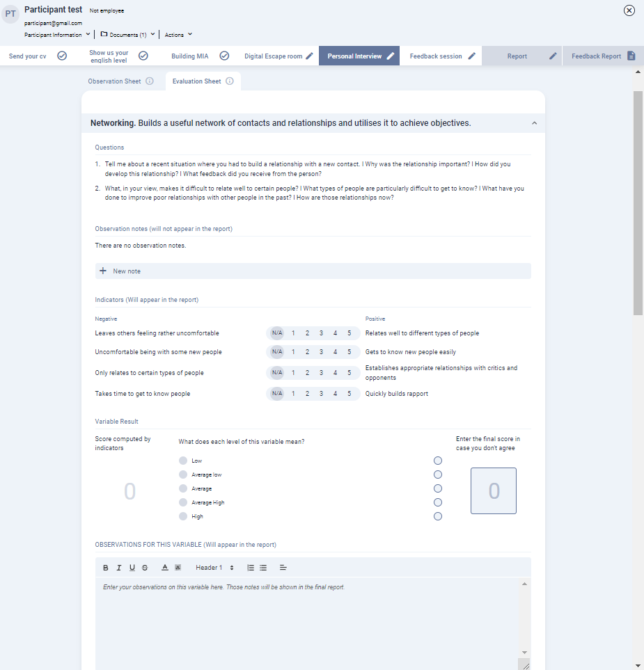Toggle strikethrough formatting in the editor
This screenshot has height=670, width=644.
pyautogui.click(x=145, y=568)
